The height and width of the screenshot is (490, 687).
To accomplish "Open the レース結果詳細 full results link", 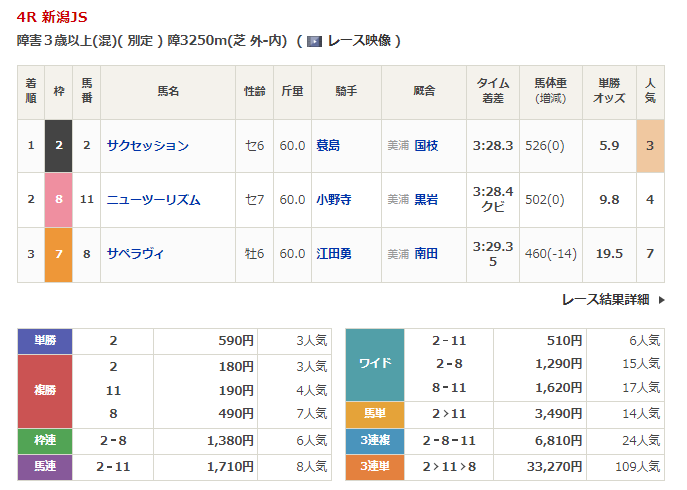I will 604,299.
